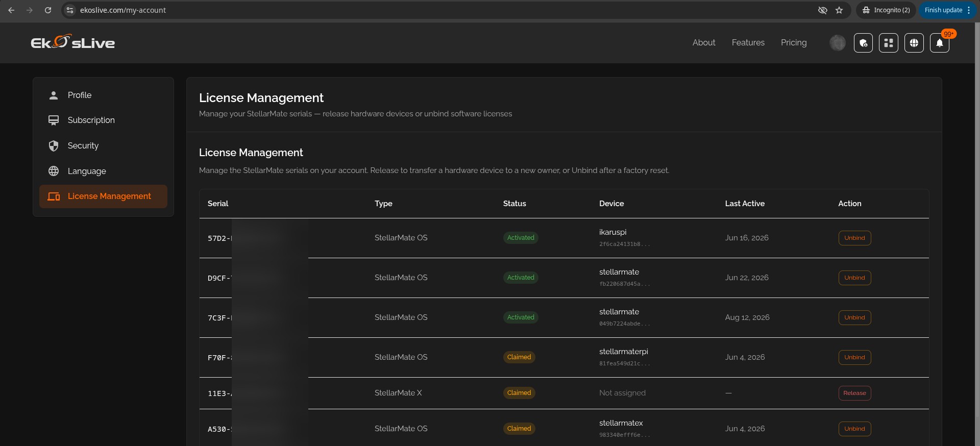Open the account privacy shield icon in header
The height and width of the screenshot is (446, 980).
(x=863, y=43)
